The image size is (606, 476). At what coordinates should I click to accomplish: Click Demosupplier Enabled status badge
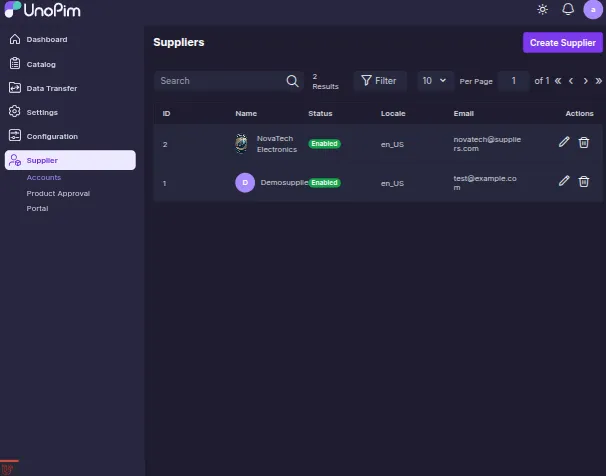tap(324, 183)
